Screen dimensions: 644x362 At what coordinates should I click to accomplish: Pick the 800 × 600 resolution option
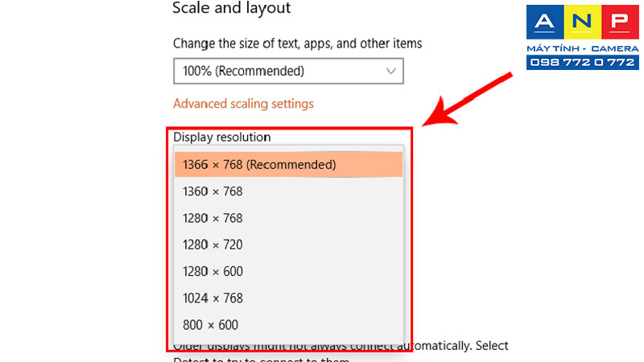tap(288, 325)
